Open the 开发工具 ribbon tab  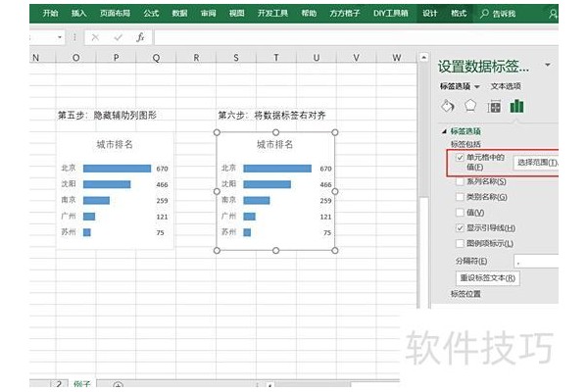272,14
